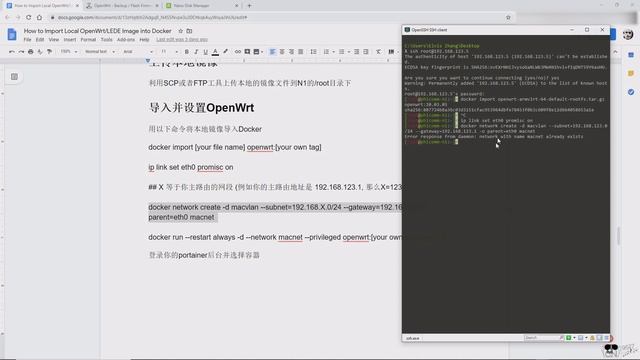Open the zoom level dropdown

click(68, 52)
